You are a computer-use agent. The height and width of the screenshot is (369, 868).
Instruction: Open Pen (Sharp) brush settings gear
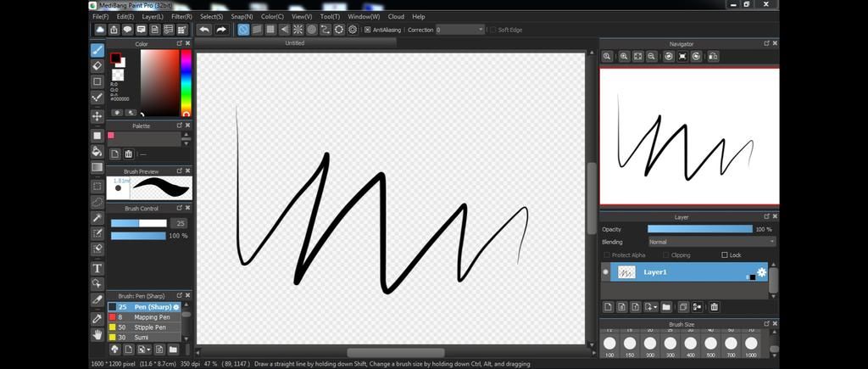[x=176, y=307]
